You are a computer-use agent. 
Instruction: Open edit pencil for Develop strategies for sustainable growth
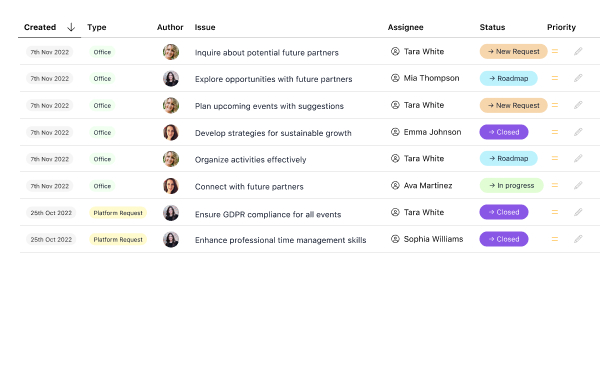pos(578,132)
